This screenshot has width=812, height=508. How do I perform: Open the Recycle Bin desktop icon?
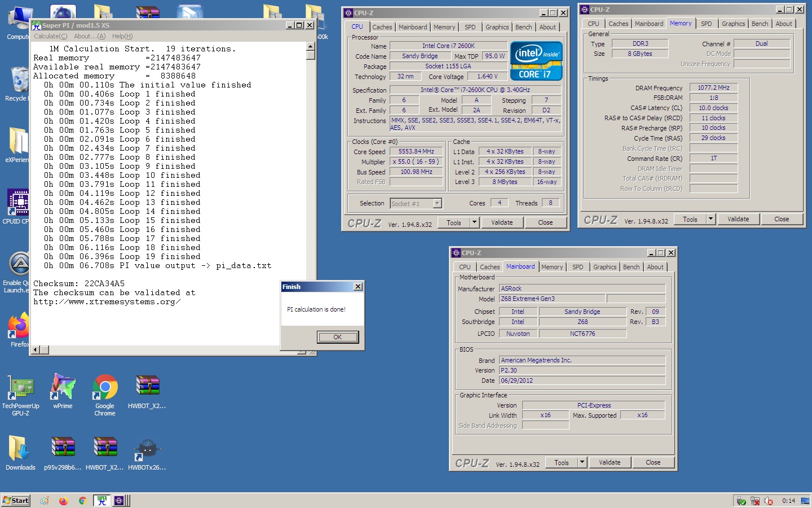click(17, 84)
